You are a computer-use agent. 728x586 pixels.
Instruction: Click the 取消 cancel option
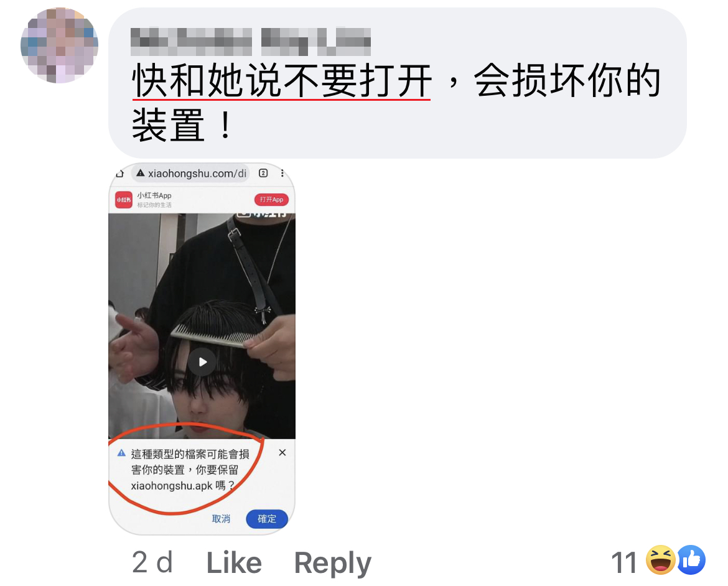click(x=221, y=519)
